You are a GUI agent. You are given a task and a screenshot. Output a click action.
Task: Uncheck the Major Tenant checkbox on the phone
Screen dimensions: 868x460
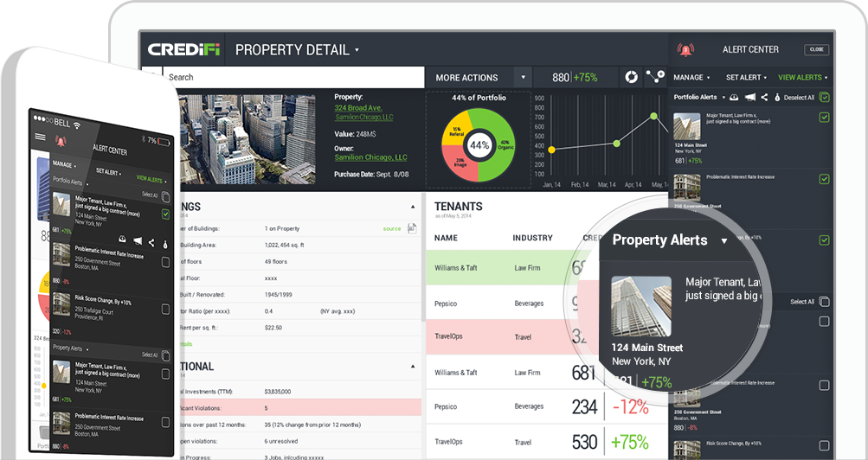[x=165, y=214]
